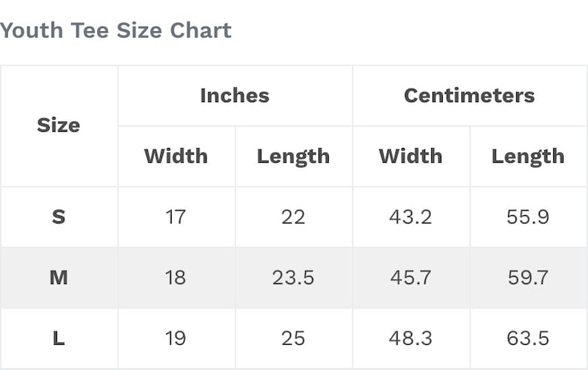Click the Youth Tee Size Chart heading
Viewport: 588px width, 370px height.
pos(116,30)
